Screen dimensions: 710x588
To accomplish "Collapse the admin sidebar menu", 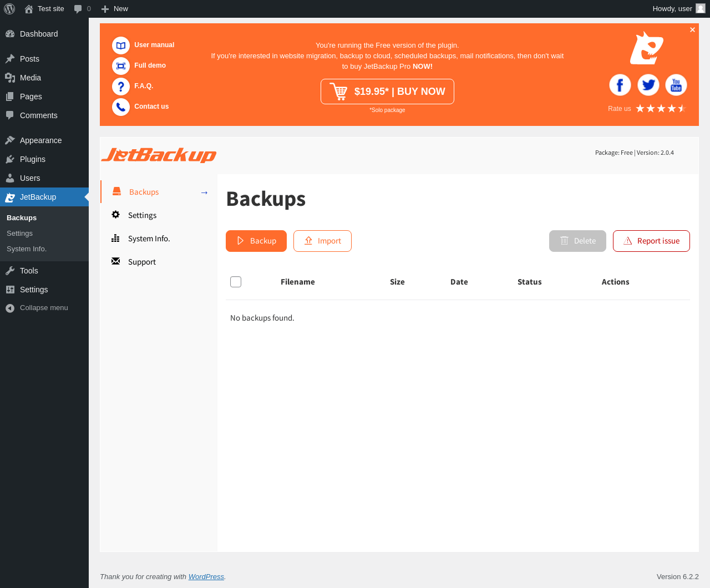I will 44,308.
